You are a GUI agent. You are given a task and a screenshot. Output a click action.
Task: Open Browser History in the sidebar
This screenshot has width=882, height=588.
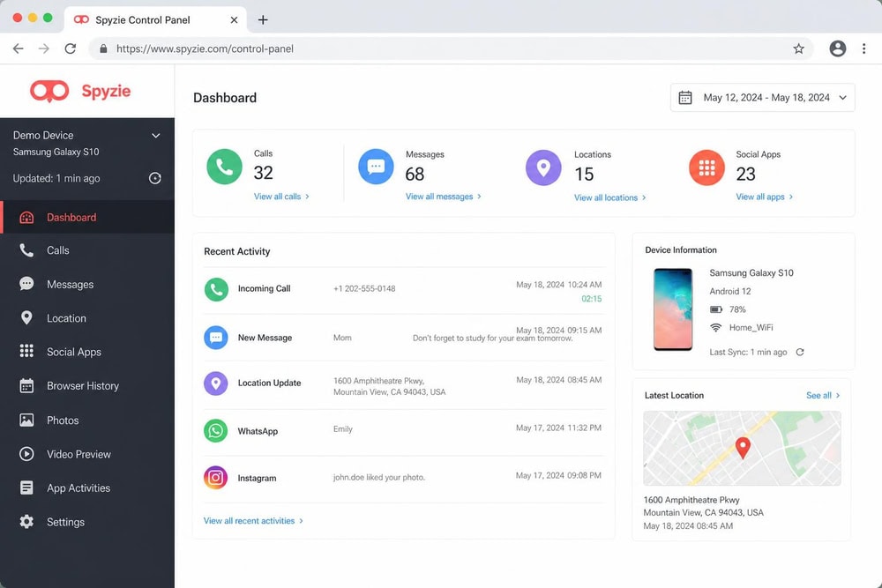click(x=87, y=385)
